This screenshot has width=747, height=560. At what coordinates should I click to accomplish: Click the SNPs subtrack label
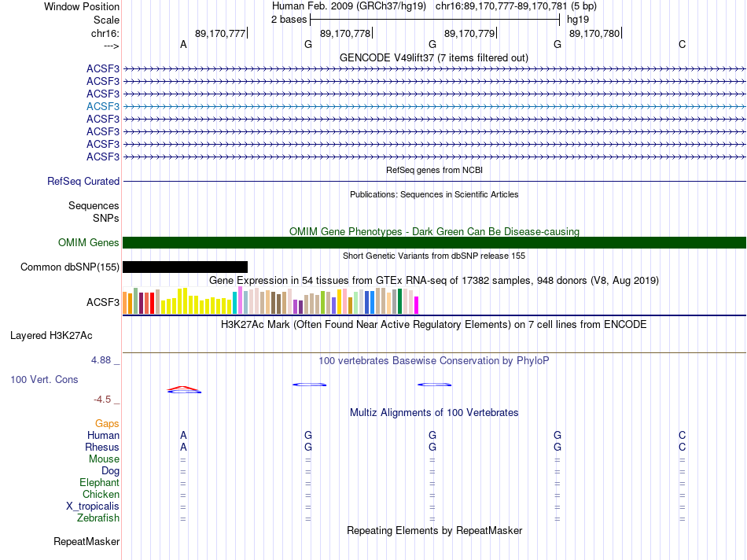pos(106,218)
